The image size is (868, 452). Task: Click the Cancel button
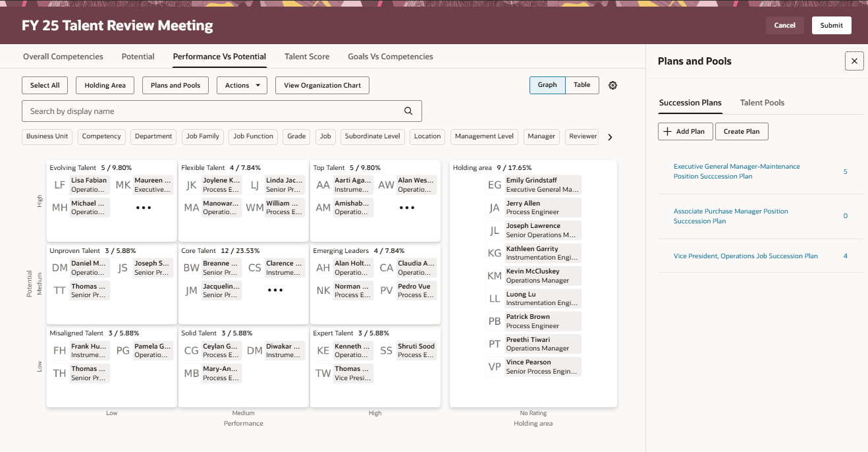(784, 25)
